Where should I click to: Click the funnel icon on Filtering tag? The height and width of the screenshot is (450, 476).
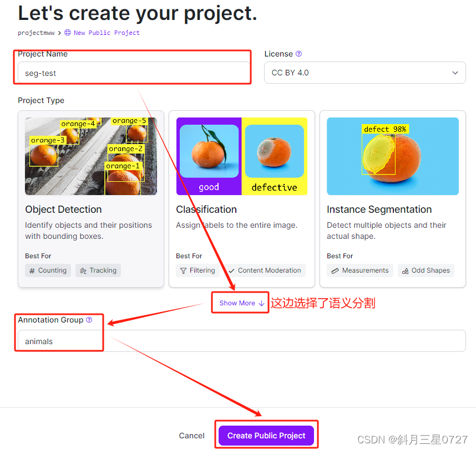(x=184, y=271)
